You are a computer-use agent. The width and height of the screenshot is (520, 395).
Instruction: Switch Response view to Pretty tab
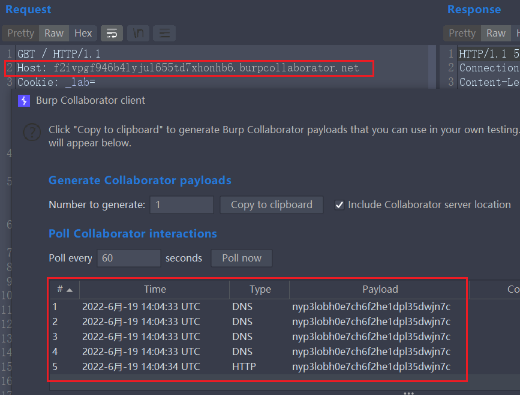[x=462, y=33]
